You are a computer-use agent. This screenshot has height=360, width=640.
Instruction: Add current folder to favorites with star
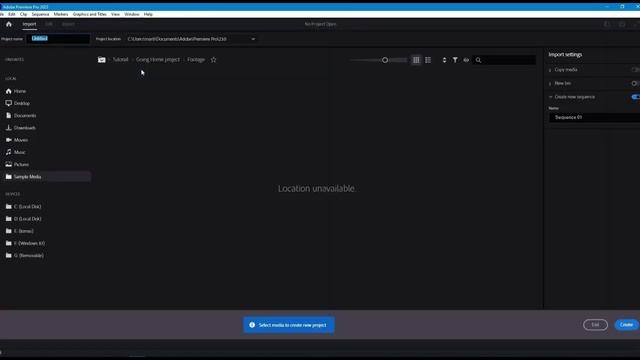tap(213, 60)
